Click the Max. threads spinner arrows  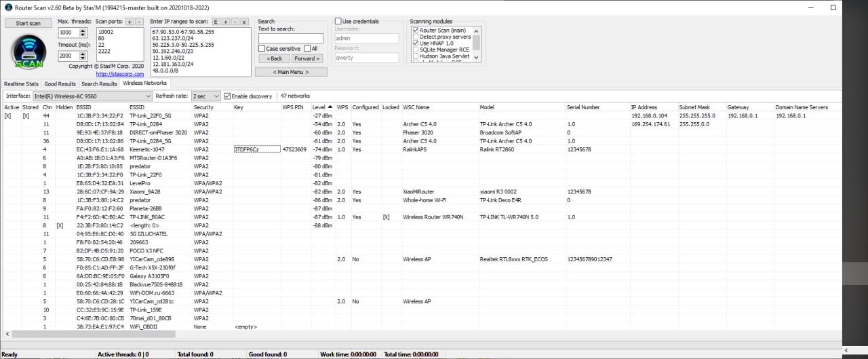[84, 33]
